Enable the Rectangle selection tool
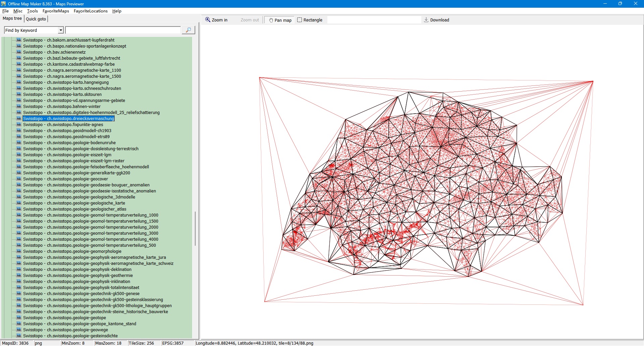Screen dimensions: 644x346 pyautogui.click(x=310, y=20)
